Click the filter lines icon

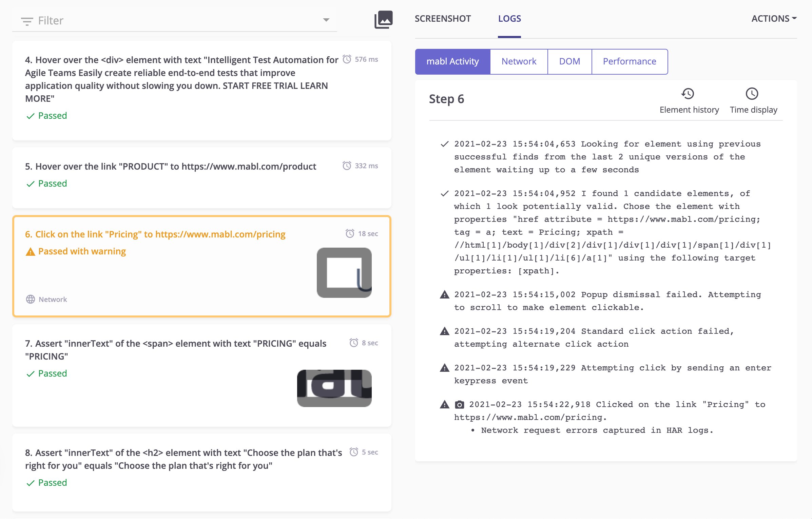[27, 21]
